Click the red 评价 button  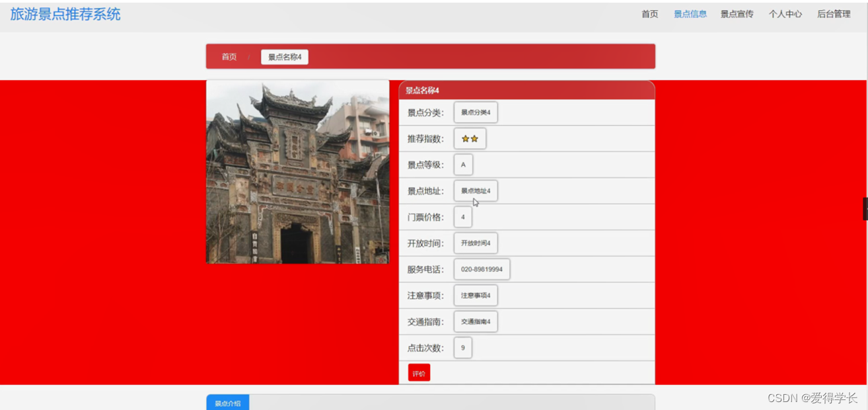point(419,373)
